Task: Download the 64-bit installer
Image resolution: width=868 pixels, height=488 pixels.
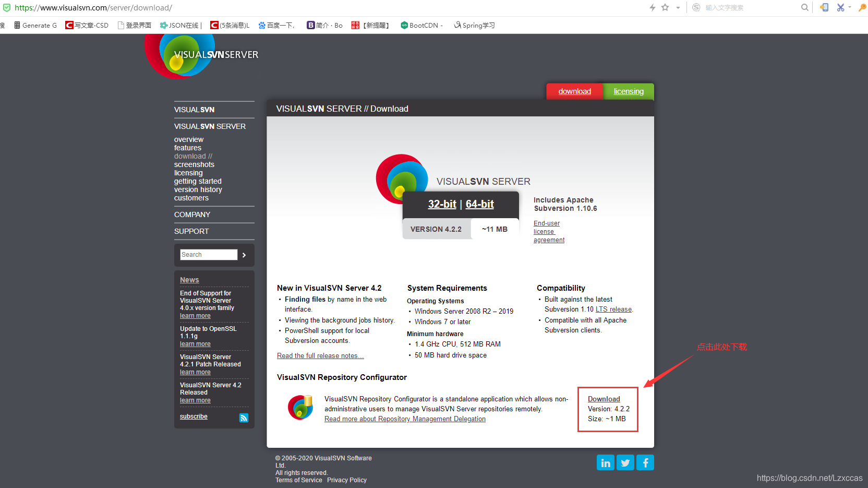Action: [x=479, y=204]
